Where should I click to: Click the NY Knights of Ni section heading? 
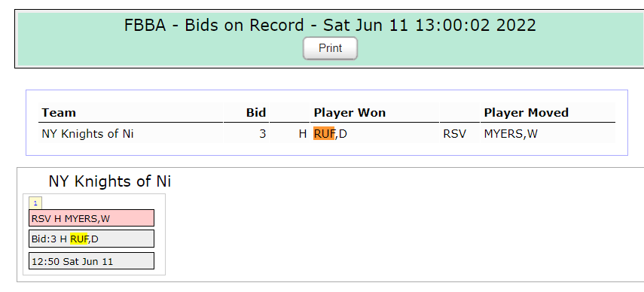pos(110,181)
